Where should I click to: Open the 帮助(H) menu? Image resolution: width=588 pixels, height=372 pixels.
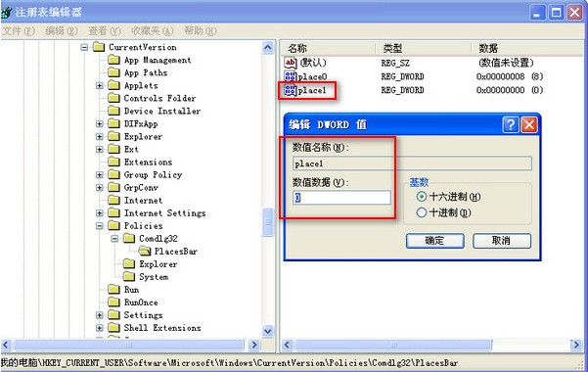pos(201,30)
